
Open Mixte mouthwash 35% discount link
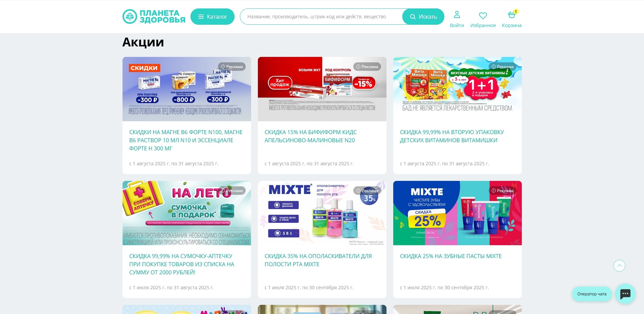pos(318,260)
